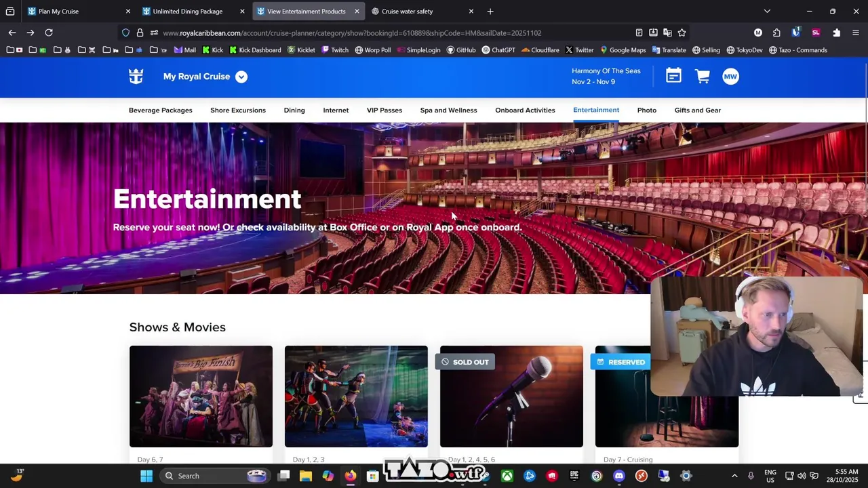Open Xbox app from taskbar
This screenshot has width=868, height=488.
click(507, 476)
